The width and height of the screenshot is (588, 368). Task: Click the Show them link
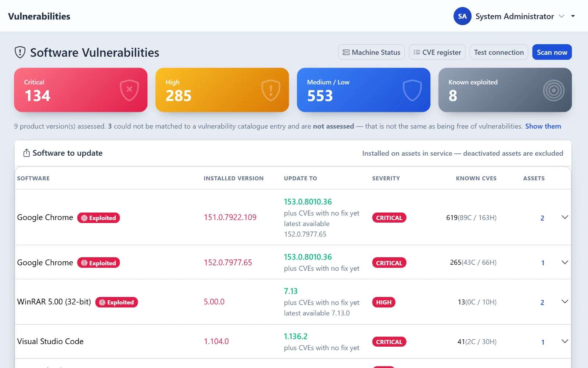tap(543, 126)
